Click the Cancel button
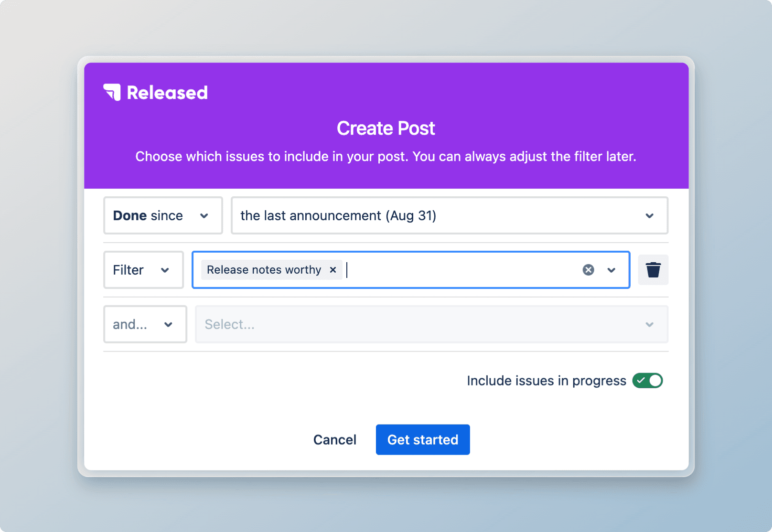This screenshot has height=532, width=772. (334, 439)
